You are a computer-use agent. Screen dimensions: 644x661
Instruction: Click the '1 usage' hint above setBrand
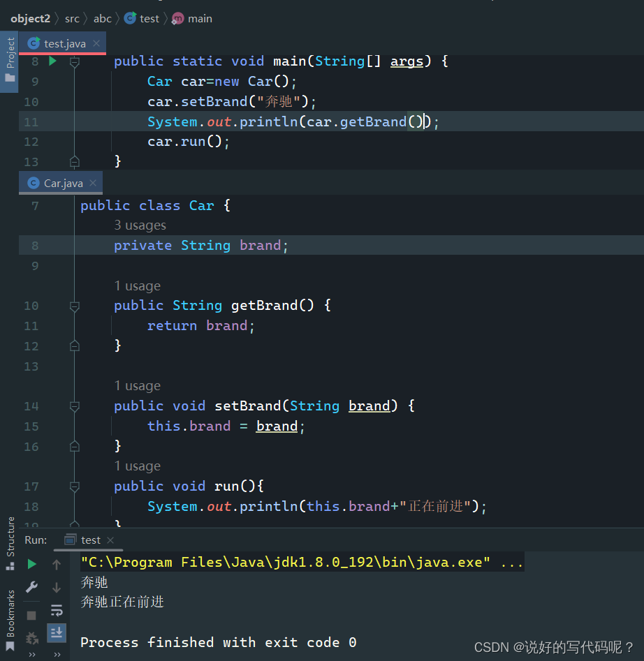click(x=138, y=386)
